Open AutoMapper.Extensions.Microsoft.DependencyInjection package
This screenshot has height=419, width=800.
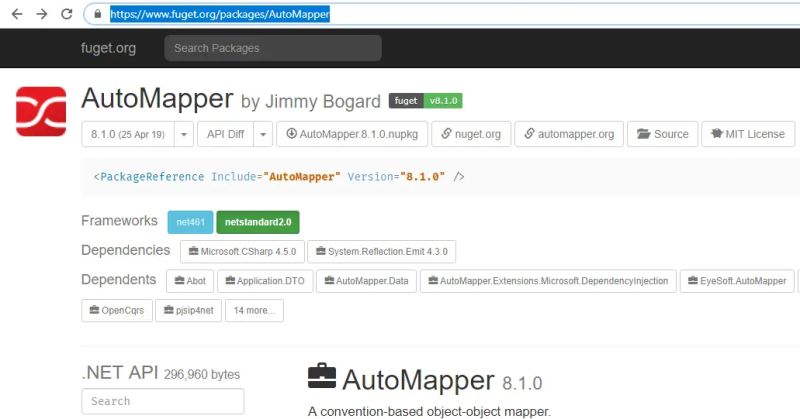pos(548,281)
